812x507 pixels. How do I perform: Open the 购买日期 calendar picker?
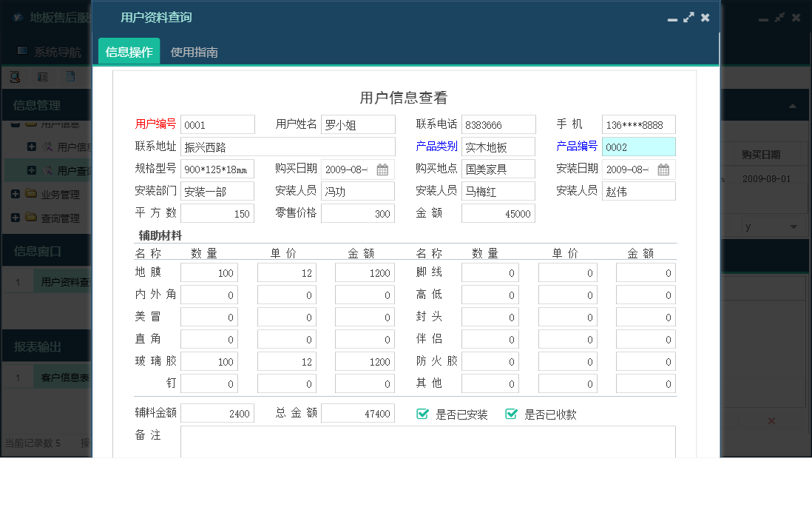[x=384, y=169]
